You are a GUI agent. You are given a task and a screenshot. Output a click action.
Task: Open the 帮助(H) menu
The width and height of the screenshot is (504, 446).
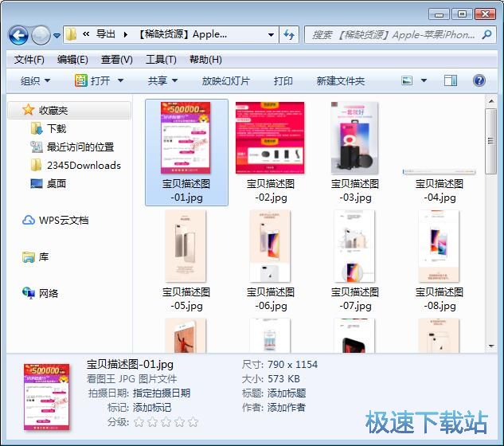click(205, 60)
